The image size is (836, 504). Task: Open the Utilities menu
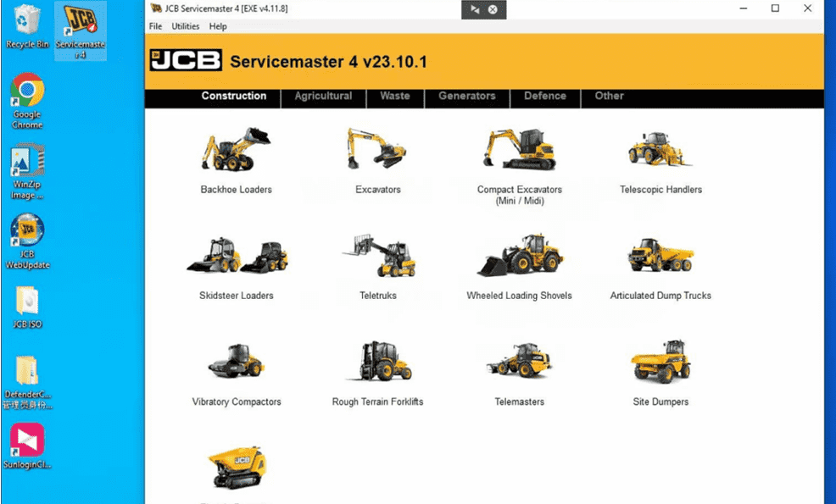click(186, 26)
